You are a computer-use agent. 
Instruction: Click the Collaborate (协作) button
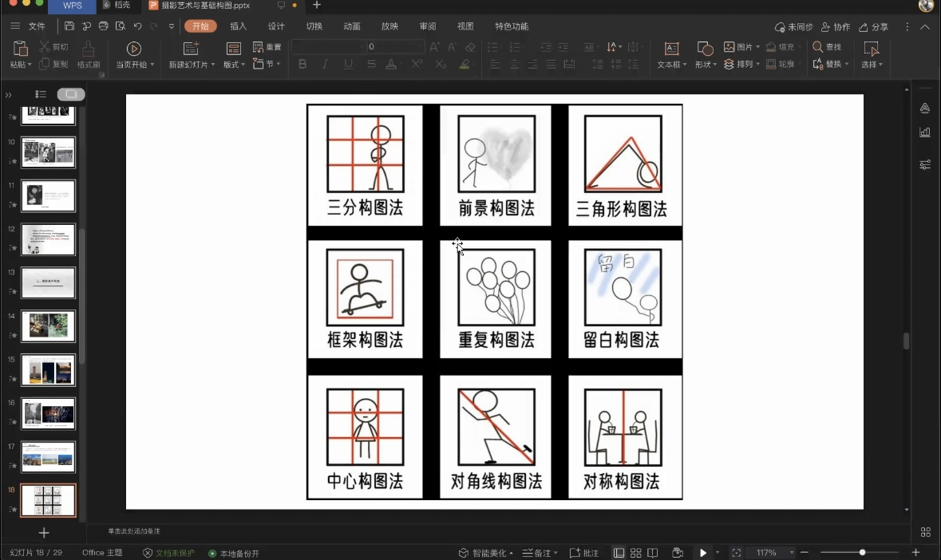pos(836,27)
